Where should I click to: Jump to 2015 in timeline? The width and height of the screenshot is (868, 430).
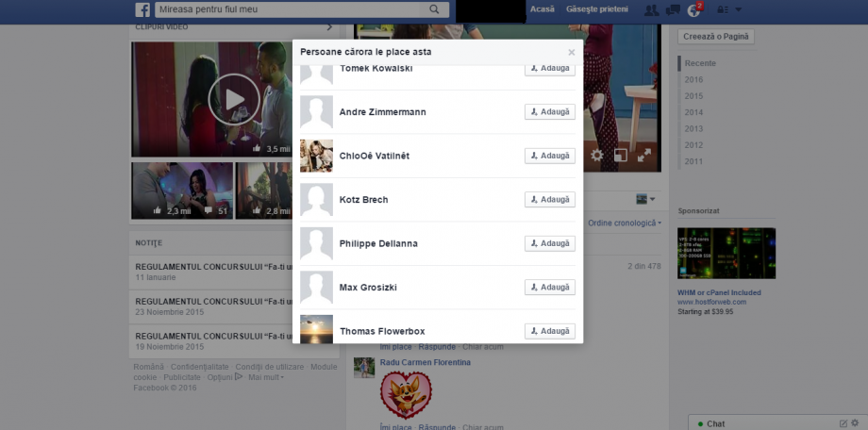pyautogui.click(x=693, y=96)
